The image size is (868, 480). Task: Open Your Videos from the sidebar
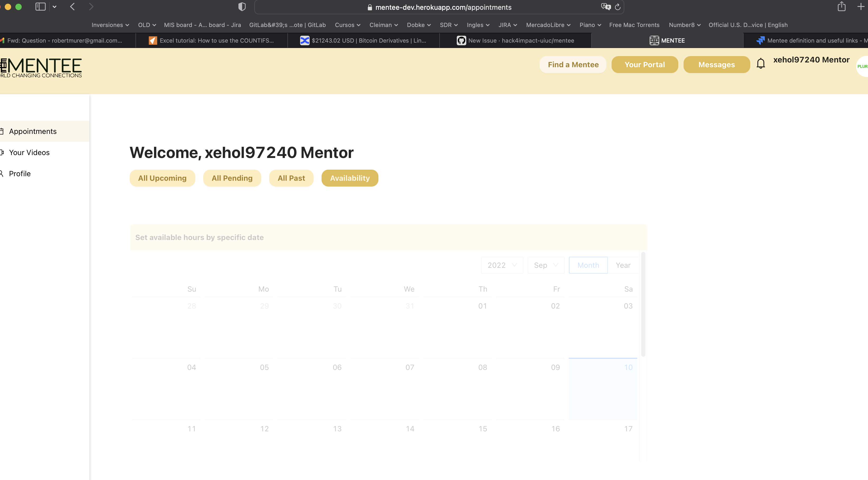coord(29,152)
